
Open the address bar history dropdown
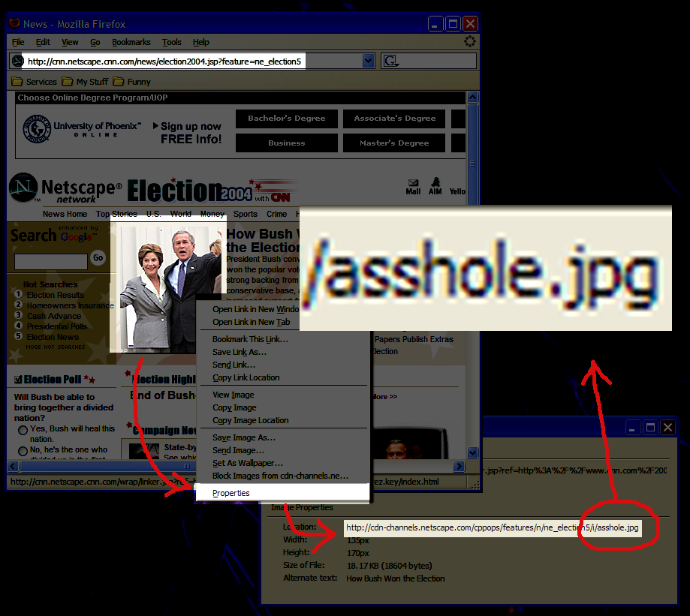pos(367,60)
